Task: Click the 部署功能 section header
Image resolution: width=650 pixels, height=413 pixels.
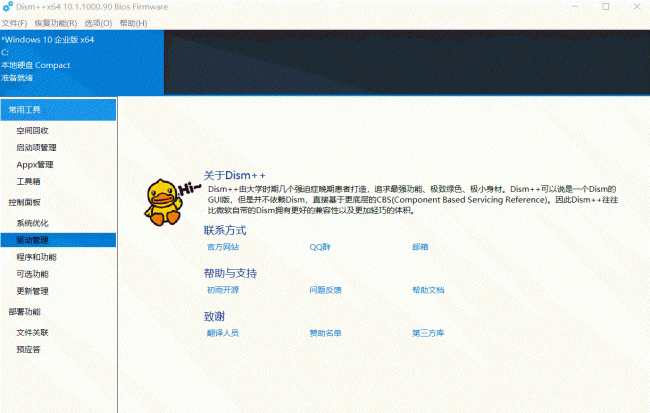Action: (24, 312)
